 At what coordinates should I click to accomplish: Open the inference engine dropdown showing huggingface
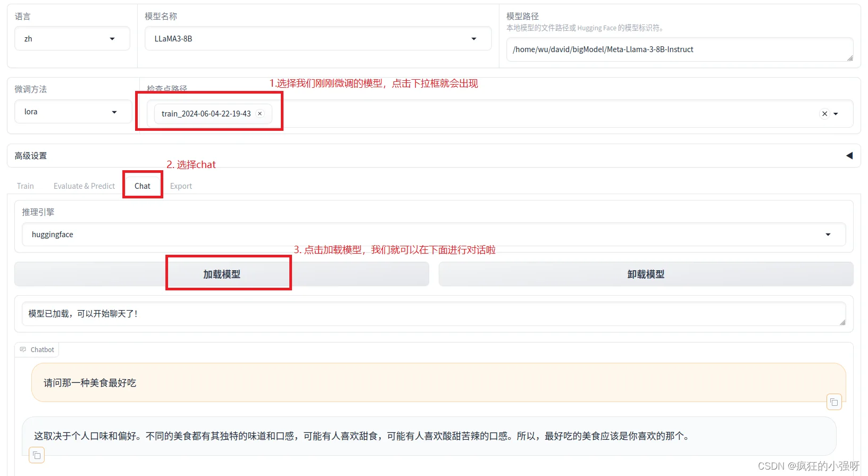[x=433, y=235]
